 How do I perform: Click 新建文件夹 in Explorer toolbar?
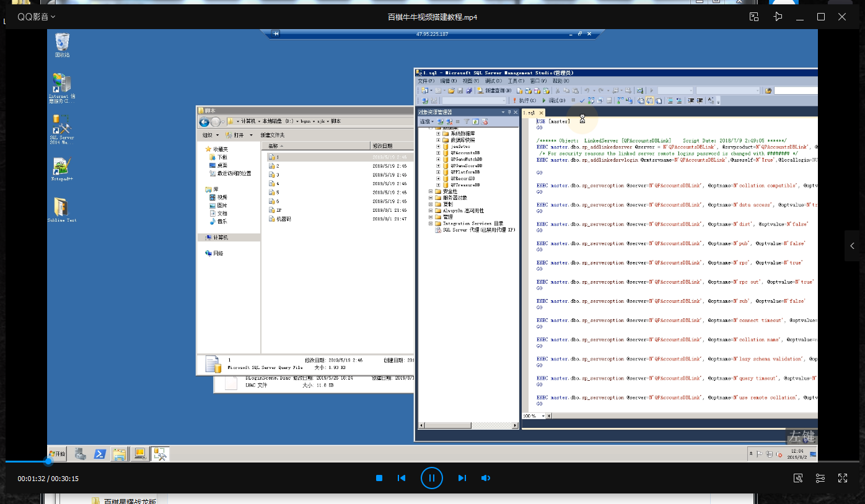tap(273, 135)
